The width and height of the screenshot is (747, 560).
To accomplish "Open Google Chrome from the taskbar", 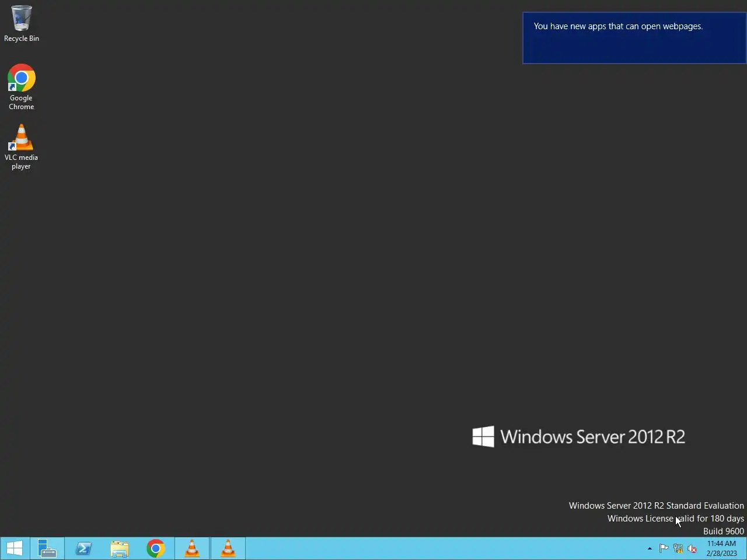I will (x=156, y=548).
